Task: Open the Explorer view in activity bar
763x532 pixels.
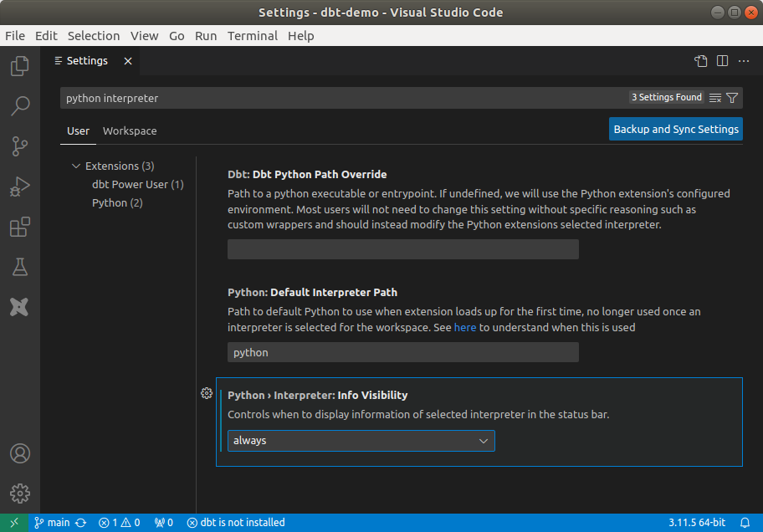Action: (x=20, y=66)
